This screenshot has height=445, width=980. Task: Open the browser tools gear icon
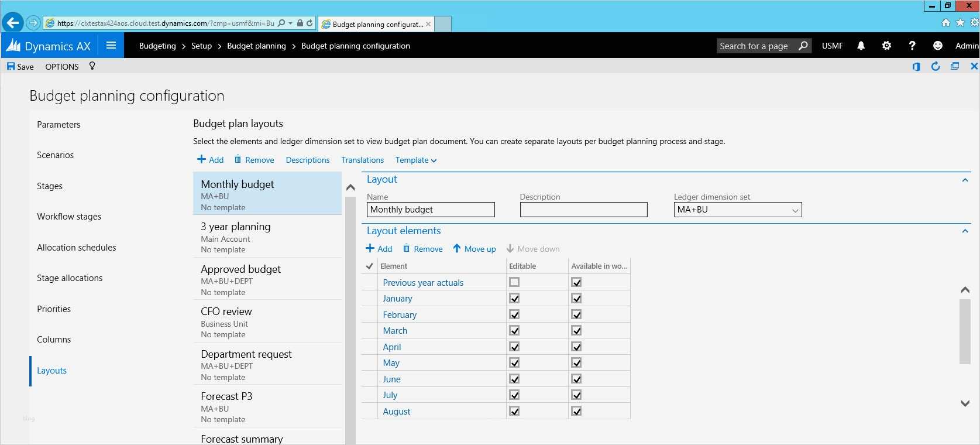coord(974,23)
